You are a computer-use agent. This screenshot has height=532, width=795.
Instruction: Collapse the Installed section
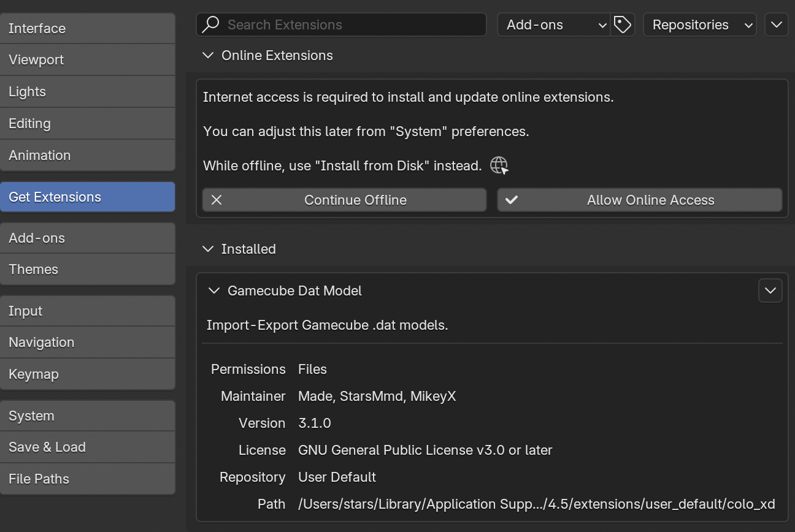coord(209,249)
